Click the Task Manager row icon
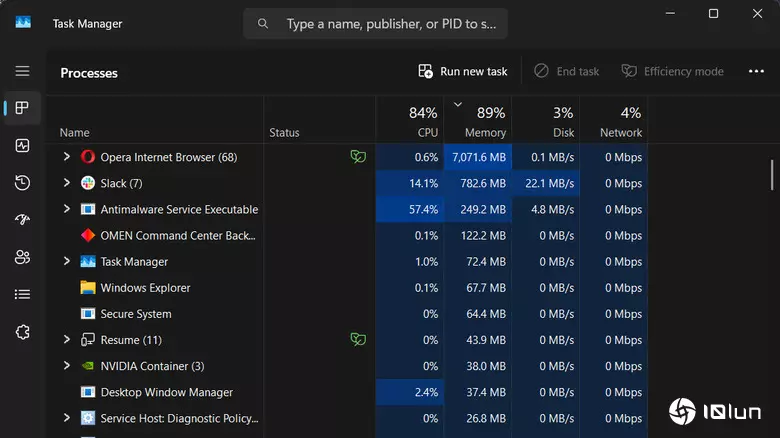Screen dimensions: 780x438 click(88, 261)
